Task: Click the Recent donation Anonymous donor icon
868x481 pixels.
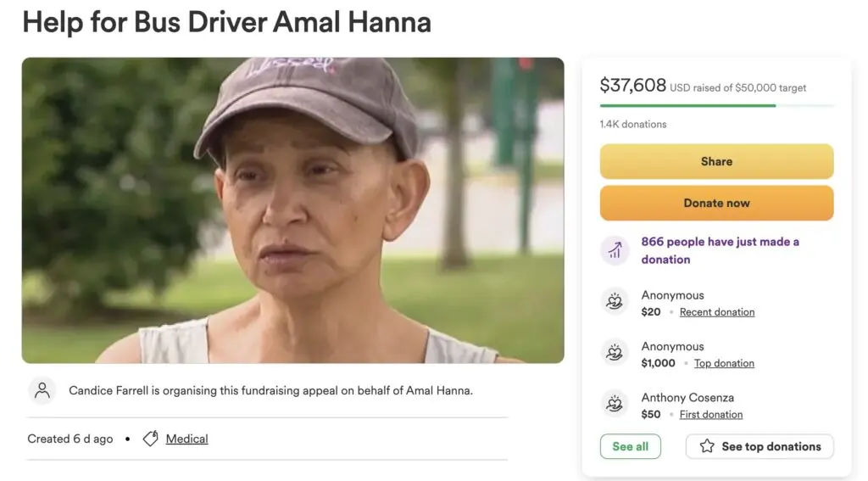Action: coord(615,301)
